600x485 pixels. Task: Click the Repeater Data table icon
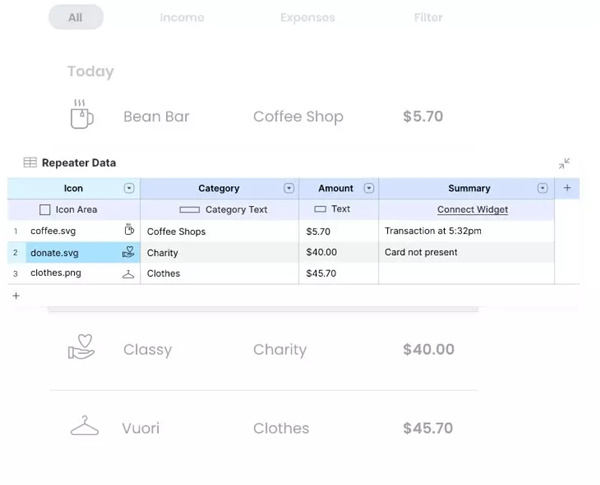30,163
